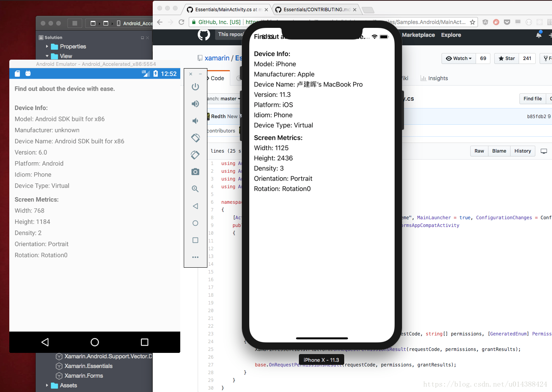552x392 pixels.
Task: Click 'Height: 2436' in iPhone simulator
Action: point(273,158)
